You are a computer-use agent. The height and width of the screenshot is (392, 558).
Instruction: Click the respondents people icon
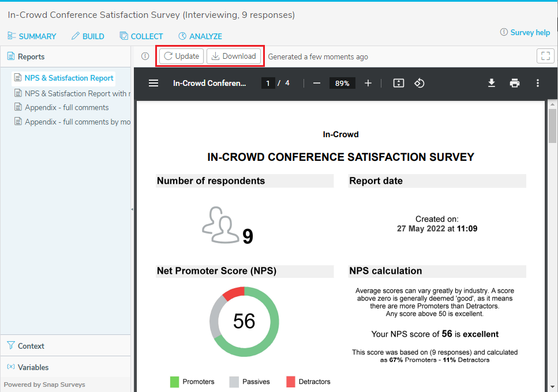tap(220, 225)
